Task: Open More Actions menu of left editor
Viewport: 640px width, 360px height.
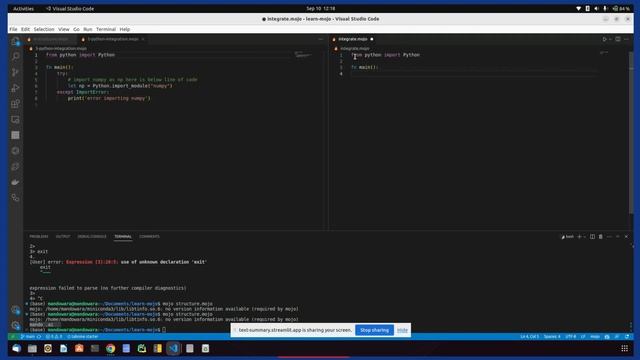Action: [x=320, y=39]
